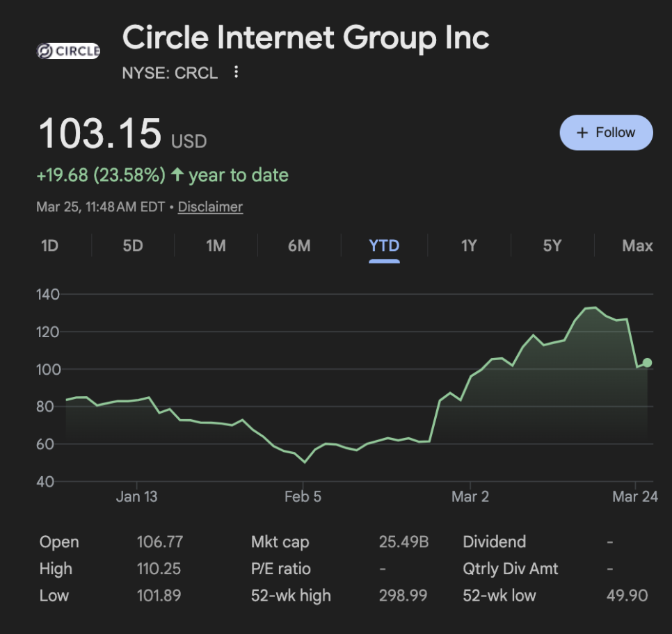
Task: Click the chart low point near Feb 5
Action: click(x=304, y=462)
